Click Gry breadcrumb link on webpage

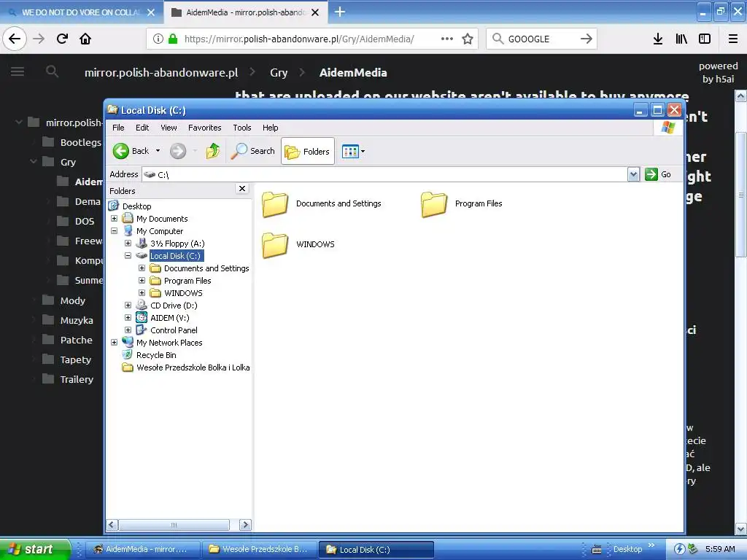(x=279, y=72)
